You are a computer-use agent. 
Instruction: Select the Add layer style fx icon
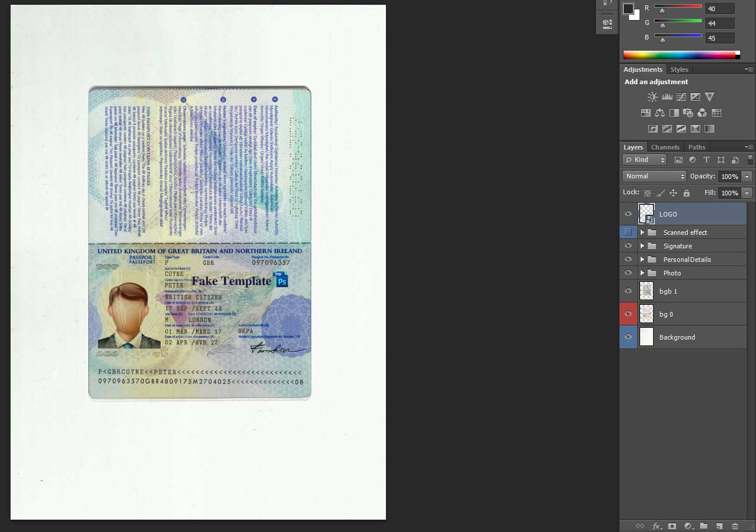tap(657, 526)
